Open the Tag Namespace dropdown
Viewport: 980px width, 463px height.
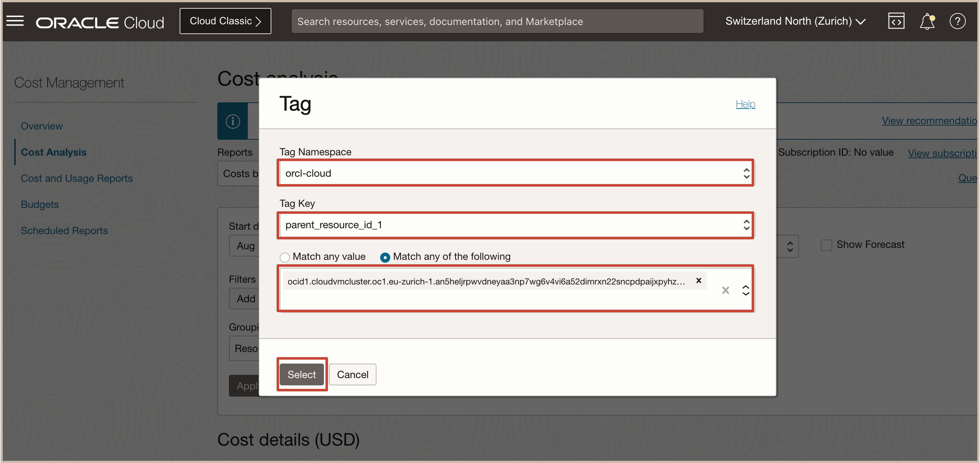[x=515, y=173]
